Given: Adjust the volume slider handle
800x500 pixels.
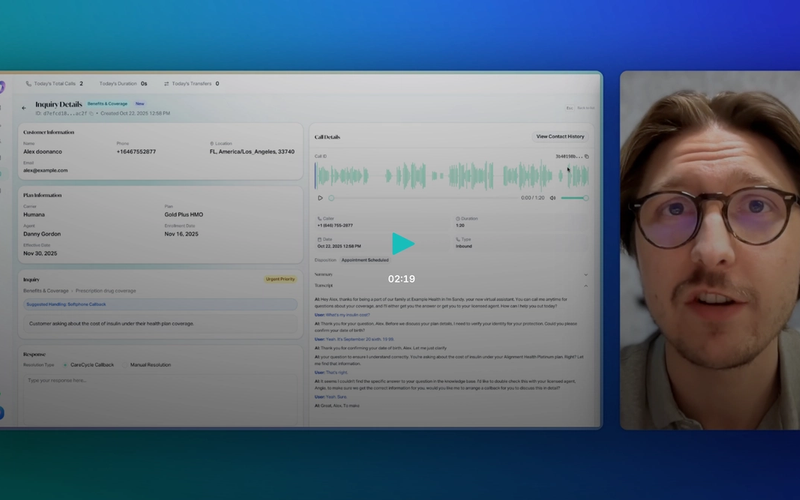Looking at the screenshot, I should [x=586, y=198].
